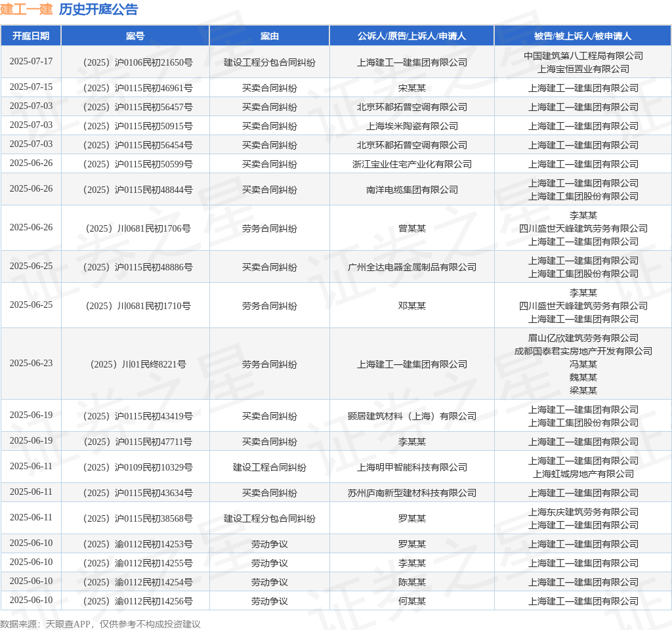Click the 建工一建 title text

[26, 9]
